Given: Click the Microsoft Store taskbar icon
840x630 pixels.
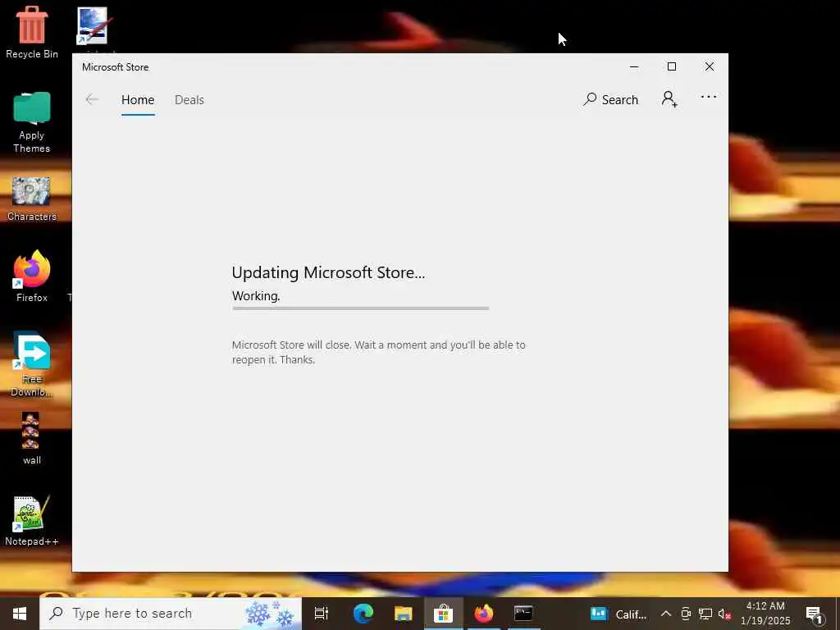Looking at the screenshot, I should [444, 614].
